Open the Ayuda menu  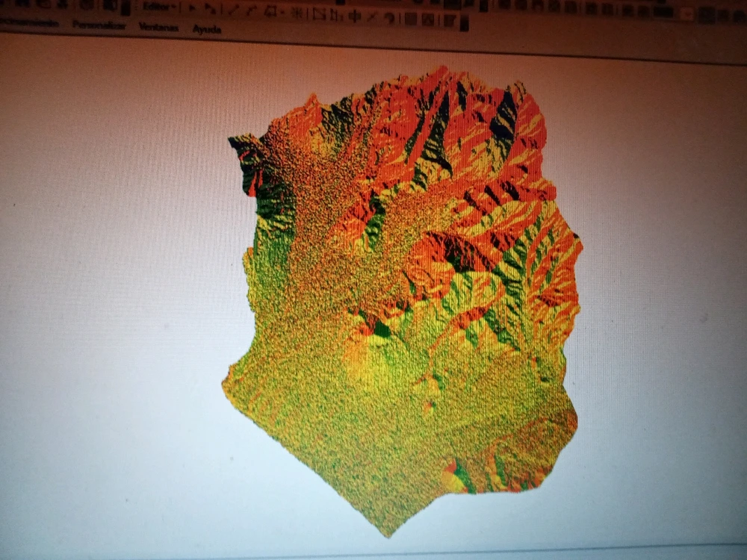pos(206,29)
